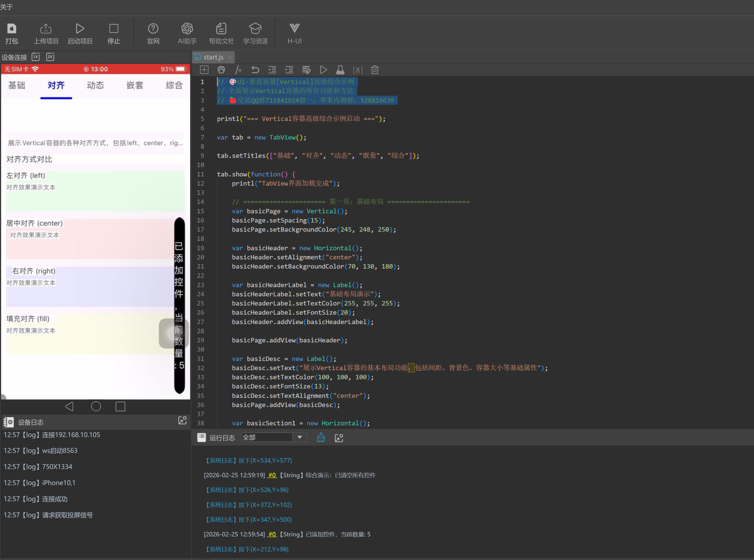754x560 pixels.
Task: Toggle the 1x device scale button
Action: pos(36,57)
